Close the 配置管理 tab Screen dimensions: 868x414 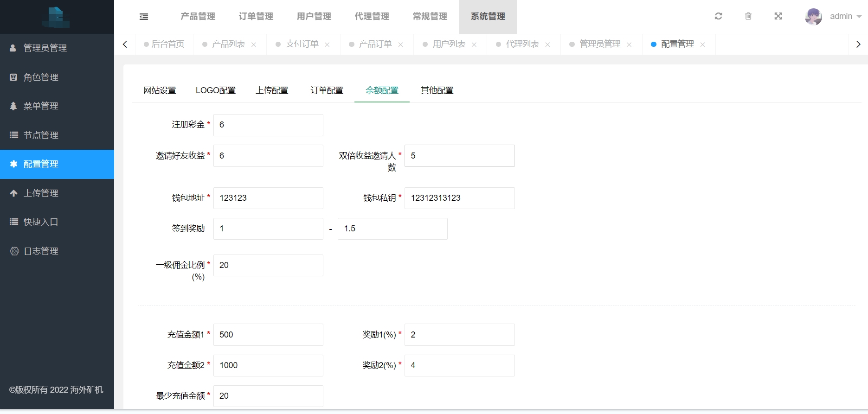[x=702, y=45]
